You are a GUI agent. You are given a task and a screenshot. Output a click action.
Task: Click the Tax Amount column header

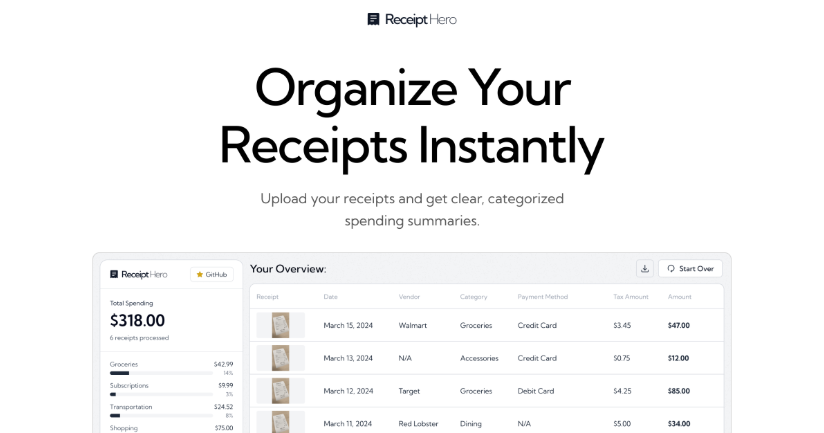click(631, 297)
